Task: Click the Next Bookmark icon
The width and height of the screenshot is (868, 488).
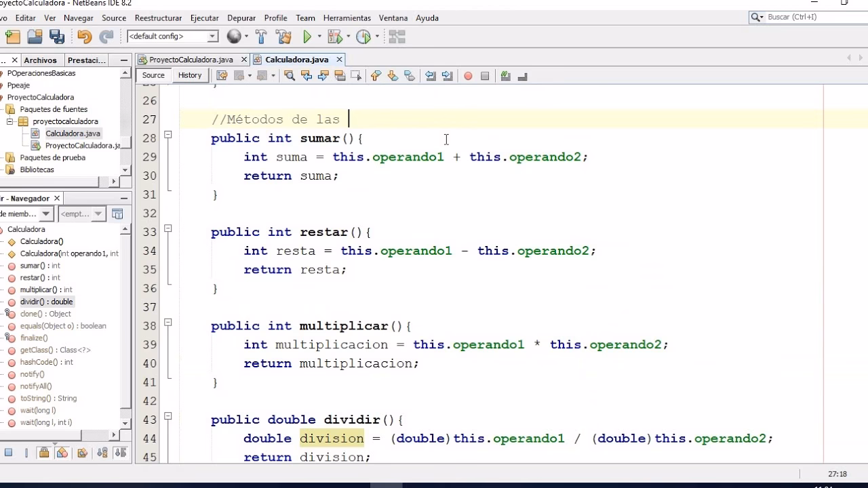Action: 393,76
